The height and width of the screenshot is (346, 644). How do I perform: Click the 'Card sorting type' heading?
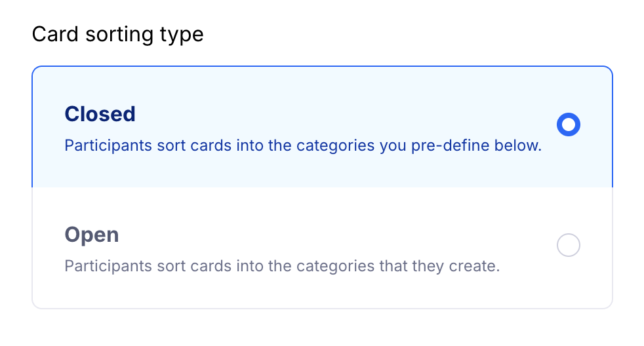[x=117, y=34]
